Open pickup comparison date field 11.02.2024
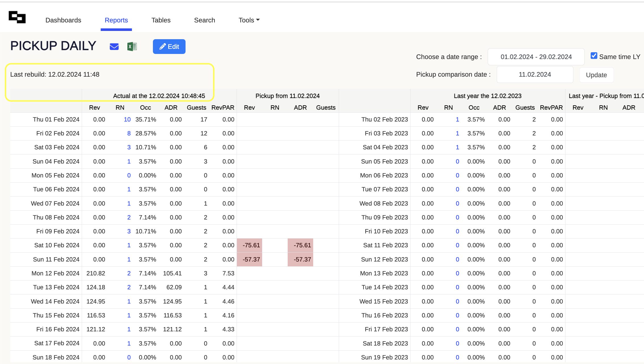The width and height of the screenshot is (644, 364). [x=535, y=74]
